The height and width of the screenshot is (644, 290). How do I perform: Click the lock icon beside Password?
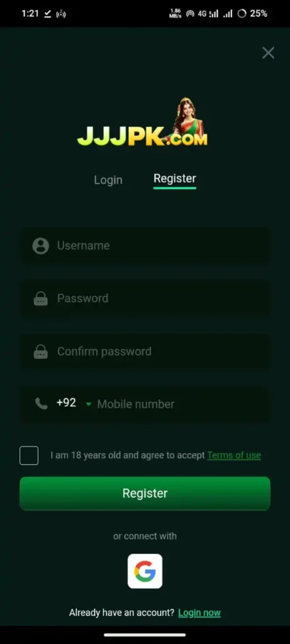(41, 298)
